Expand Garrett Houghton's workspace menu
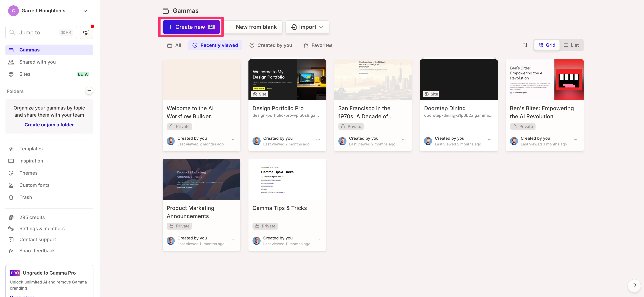 pyautogui.click(x=85, y=11)
